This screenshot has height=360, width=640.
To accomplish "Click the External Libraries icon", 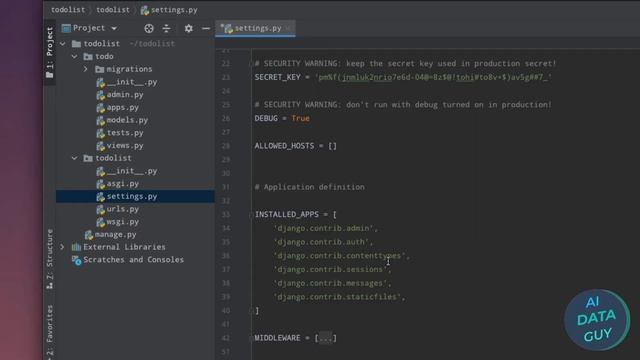I will pos(76,247).
